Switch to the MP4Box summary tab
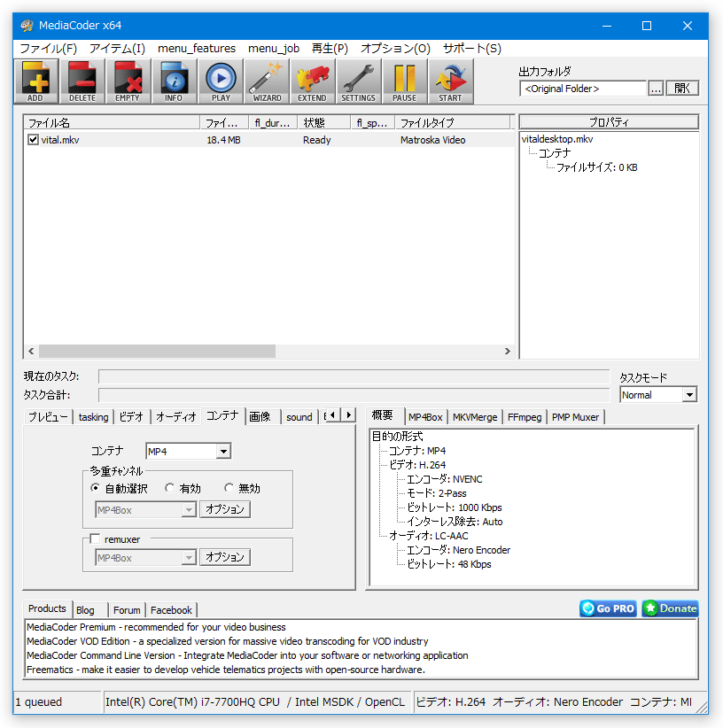 pos(425,417)
